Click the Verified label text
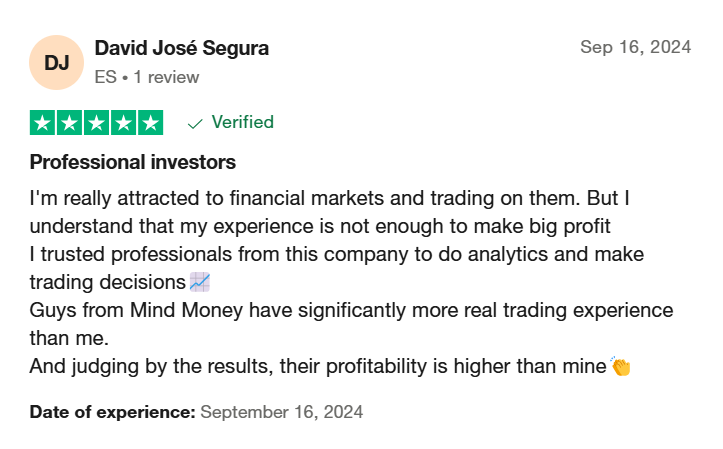The width and height of the screenshot is (723, 449). pyautogui.click(x=243, y=122)
